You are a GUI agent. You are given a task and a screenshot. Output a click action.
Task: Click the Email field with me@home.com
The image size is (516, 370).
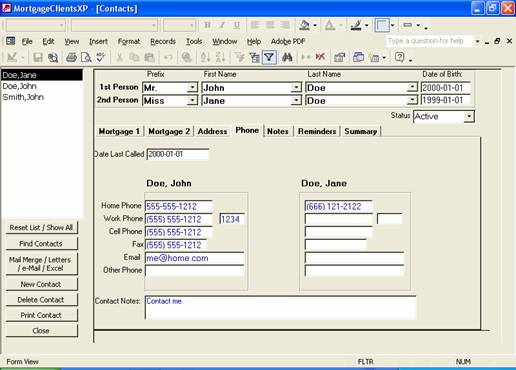click(194, 258)
